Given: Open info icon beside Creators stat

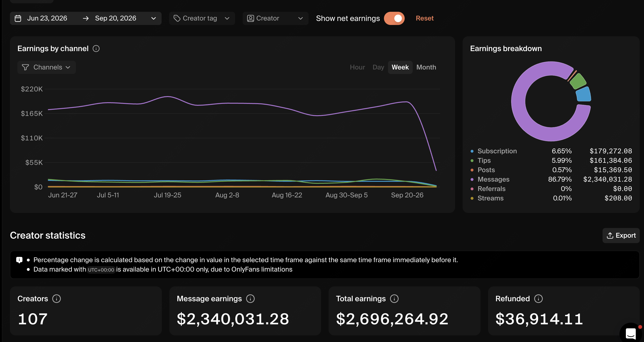Looking at the screenshot, I should 57,298.
